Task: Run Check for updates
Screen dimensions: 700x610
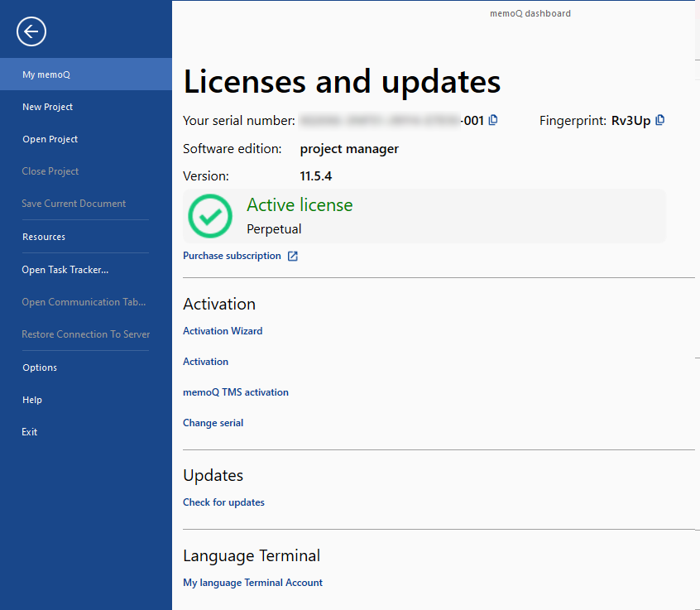Action: (223, 502)
